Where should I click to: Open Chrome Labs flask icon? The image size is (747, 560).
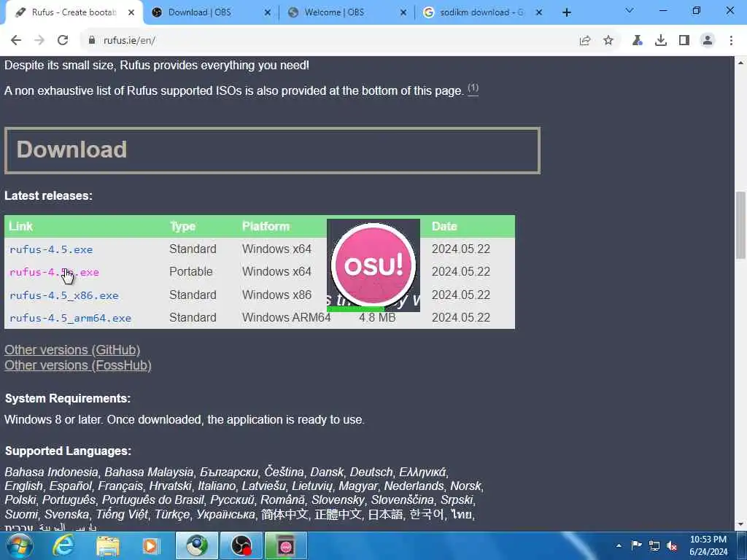pyautogui.click(x=637, y=41)
